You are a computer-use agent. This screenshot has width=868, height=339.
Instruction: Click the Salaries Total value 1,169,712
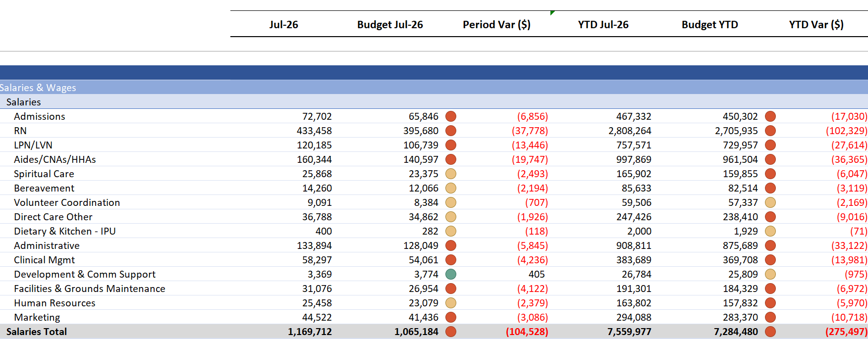pyautogui.click(x=310, y=332)
